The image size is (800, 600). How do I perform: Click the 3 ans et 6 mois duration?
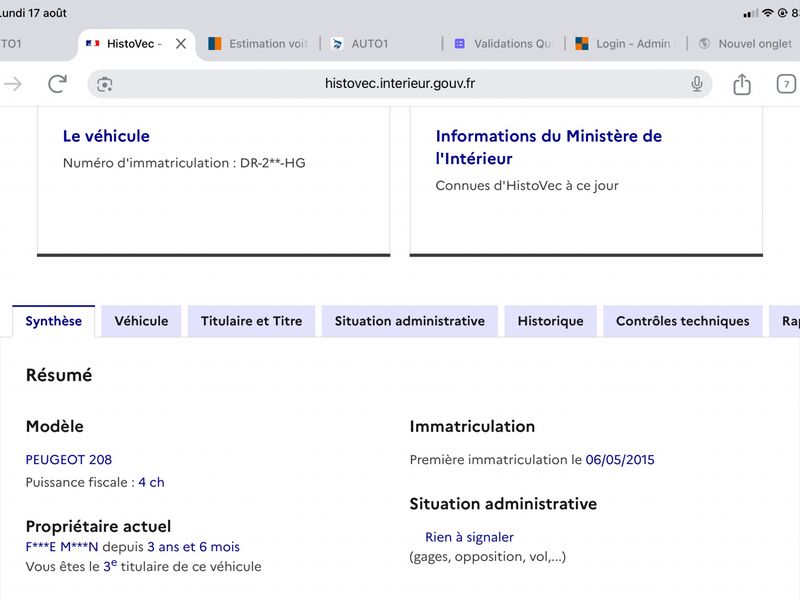click(193, 547)
